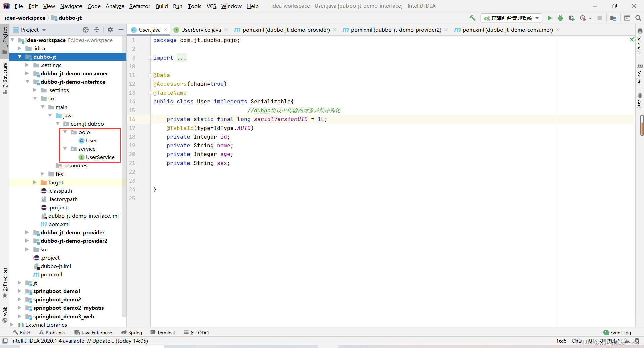Image resolution: width=644 pixels, height=348 pixels.
Task: Click the Build project hammer icon
Action: (472, 18)
